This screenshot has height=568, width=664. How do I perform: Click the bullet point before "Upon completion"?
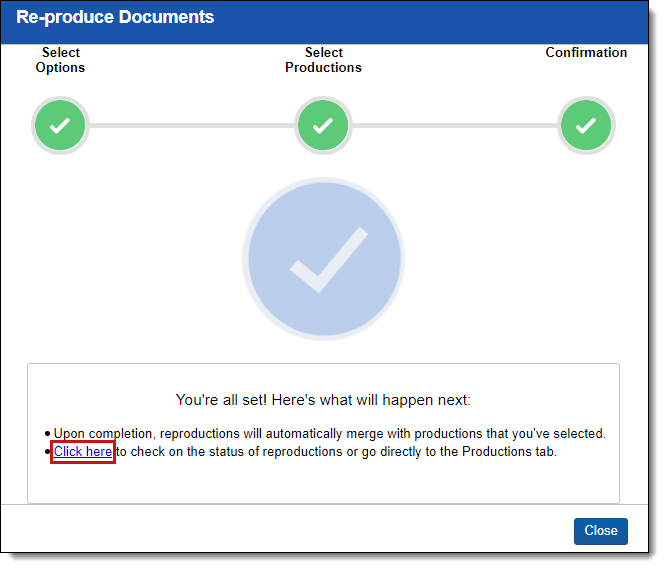coord(48,435)
